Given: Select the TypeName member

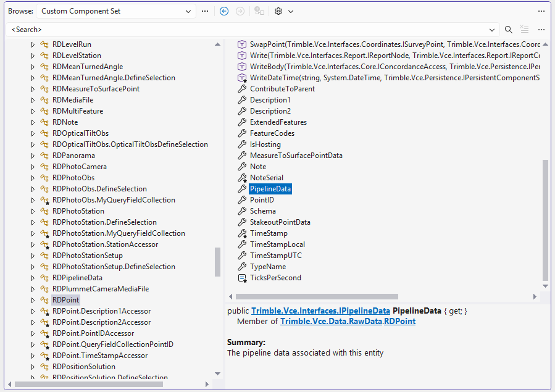Looking at the screenshot, I should coord(268,267).
